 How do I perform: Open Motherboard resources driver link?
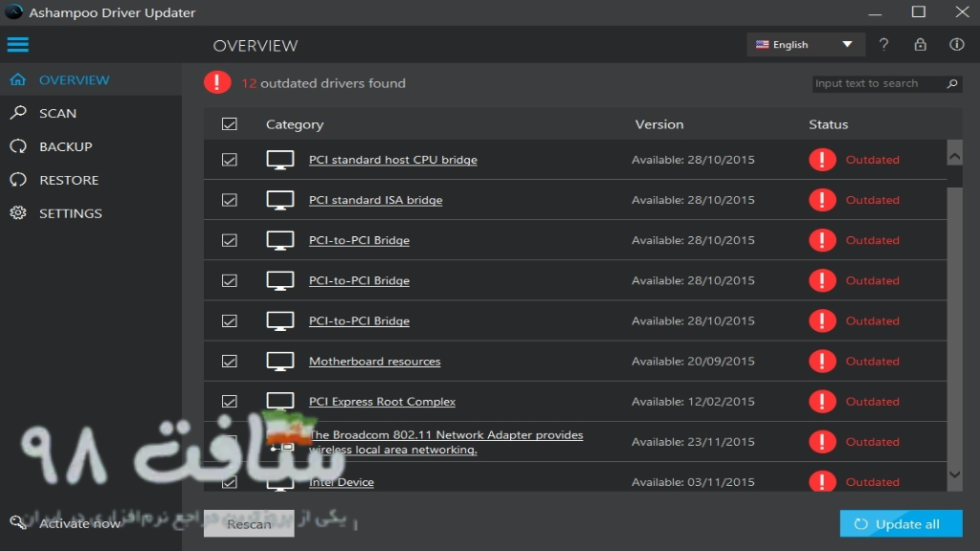tap(374, 361)
